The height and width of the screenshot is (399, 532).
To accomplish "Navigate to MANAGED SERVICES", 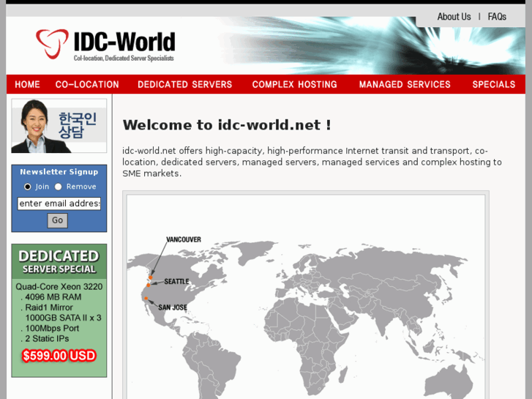I will pyautogui.click(x=405, y=84).
